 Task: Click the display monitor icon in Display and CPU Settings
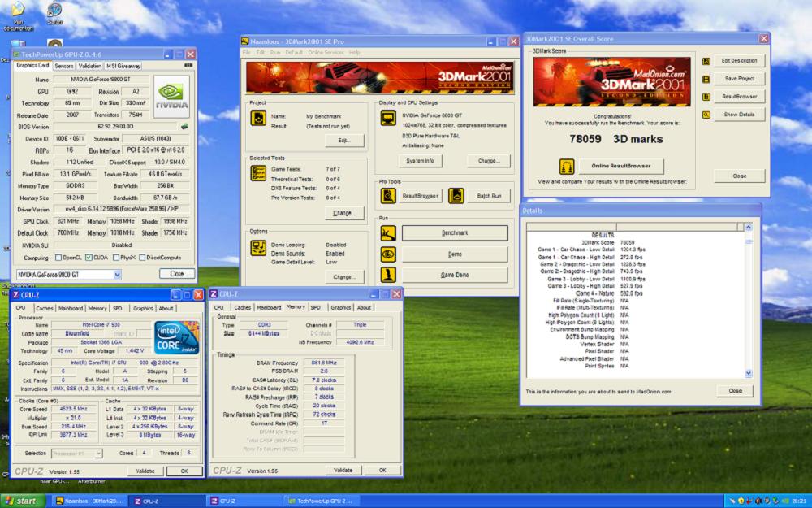(x=388, y=118)
